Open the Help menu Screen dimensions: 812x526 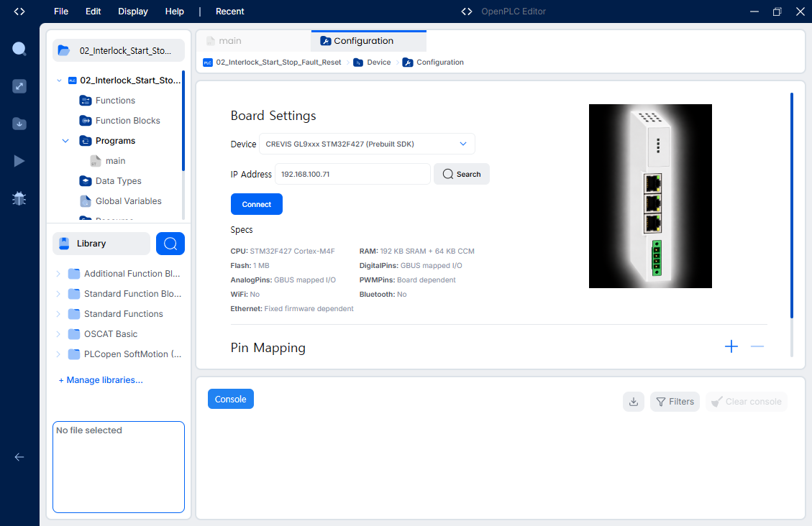tap(175, 11)
